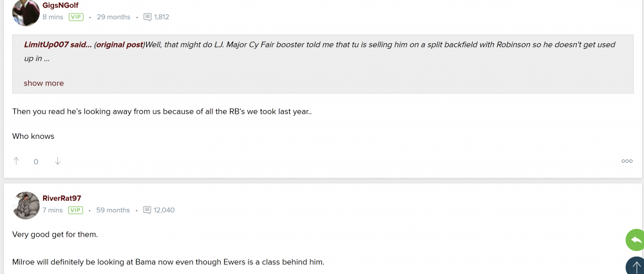Click the 7 mins timestamp
The height and width of the screenshot is (274, 644).
coord(53,210)
